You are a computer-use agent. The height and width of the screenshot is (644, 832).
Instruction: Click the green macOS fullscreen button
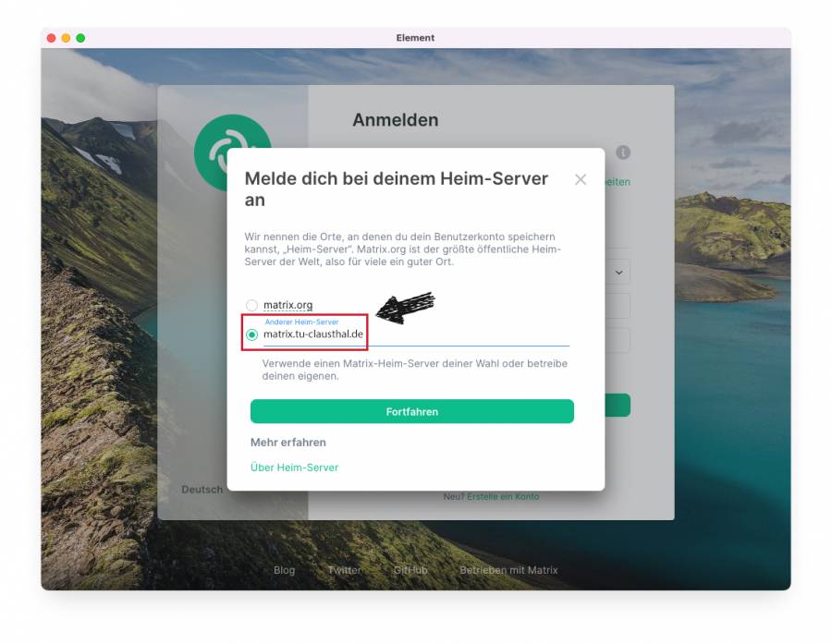point(80,38)
